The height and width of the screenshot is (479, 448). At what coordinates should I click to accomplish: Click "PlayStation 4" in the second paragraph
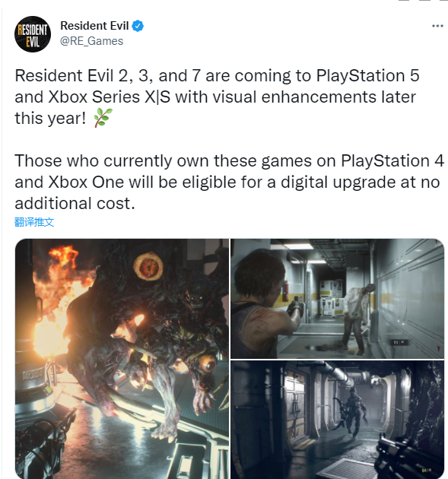point(392,160)
